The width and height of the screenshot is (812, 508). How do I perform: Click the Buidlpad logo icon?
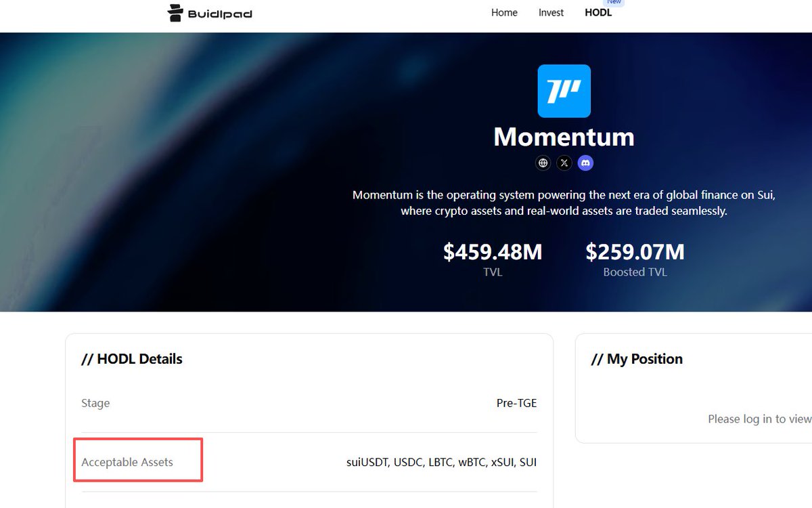pyautogui.click(x=175, y=13)
